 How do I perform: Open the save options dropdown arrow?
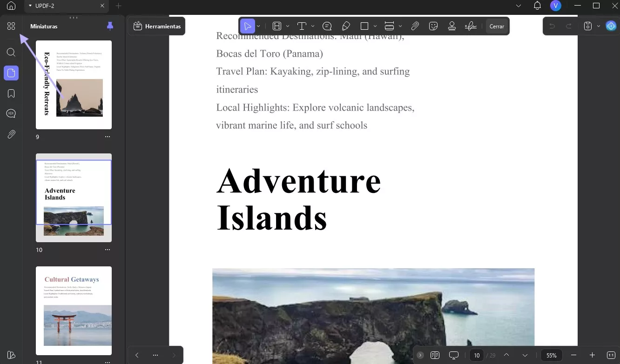598,26
